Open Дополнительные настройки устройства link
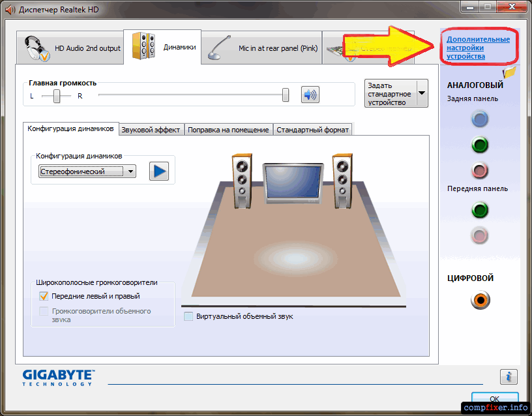This screenshot has height=416, width=532. click(x=478, y=48)
